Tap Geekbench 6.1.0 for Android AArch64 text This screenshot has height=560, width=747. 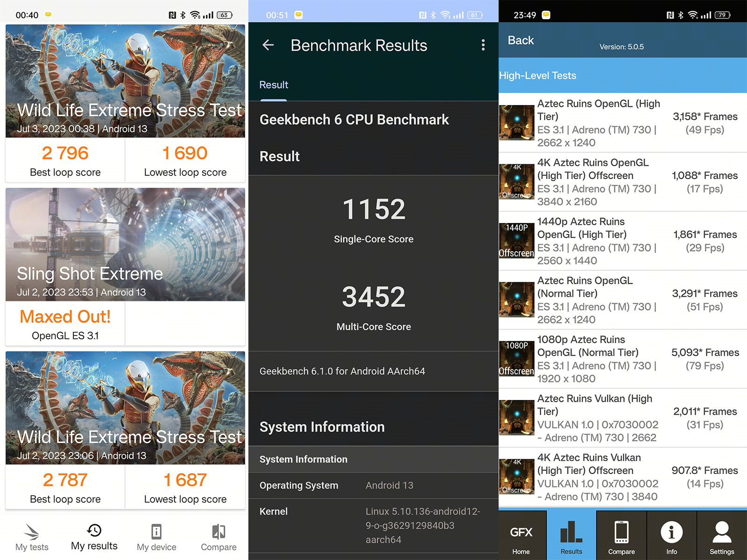pos(342,371)
